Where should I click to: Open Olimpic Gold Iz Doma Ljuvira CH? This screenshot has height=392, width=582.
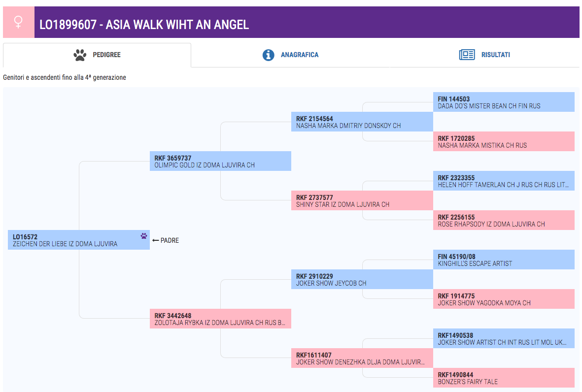point(220,161)
